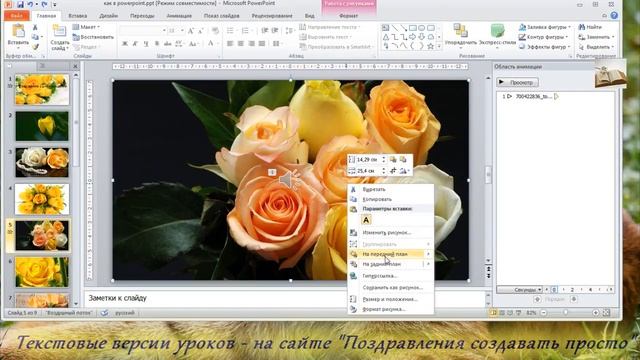Click the sound speaker icon on the slide

point(289,180)
